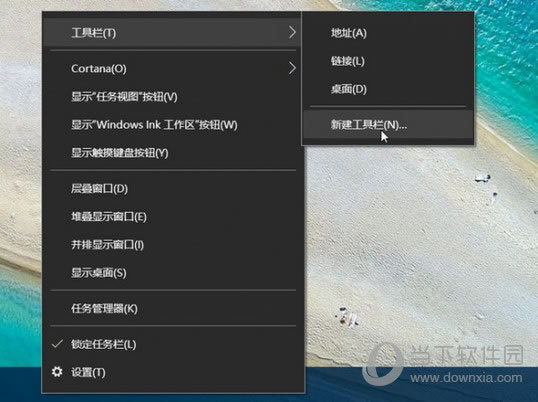Select 并排显示窗口(I) option

(x=173, y=245)
